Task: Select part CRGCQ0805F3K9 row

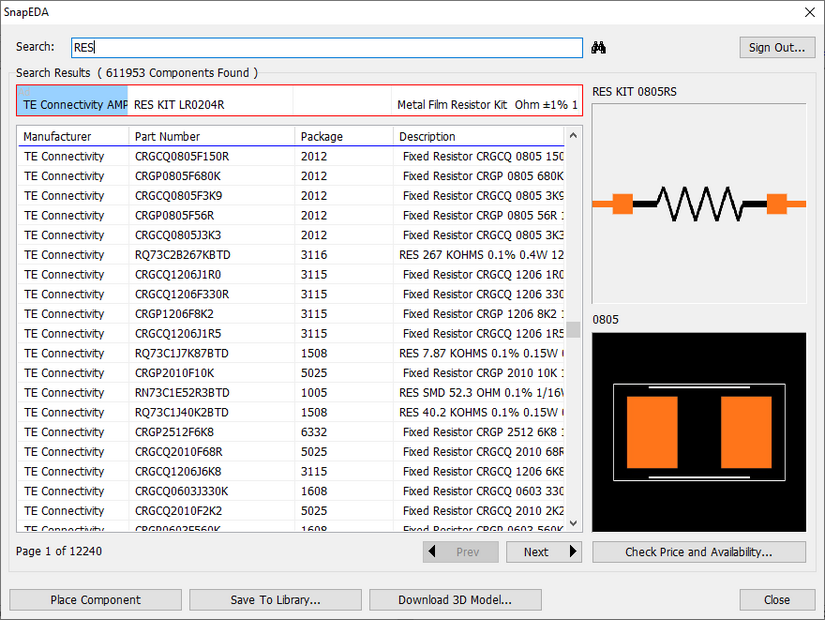Action: pos(291,196)
